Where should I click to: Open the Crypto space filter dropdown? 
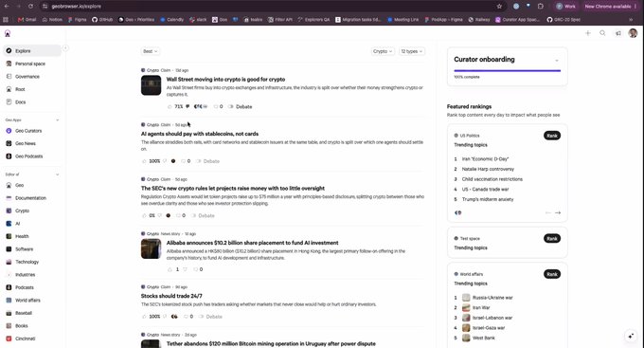(383, 51)
